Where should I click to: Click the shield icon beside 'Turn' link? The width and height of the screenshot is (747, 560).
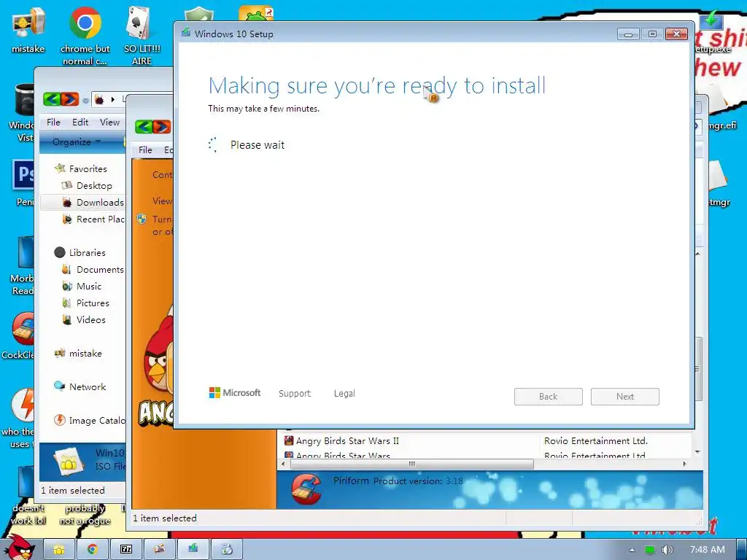[142, 219]
